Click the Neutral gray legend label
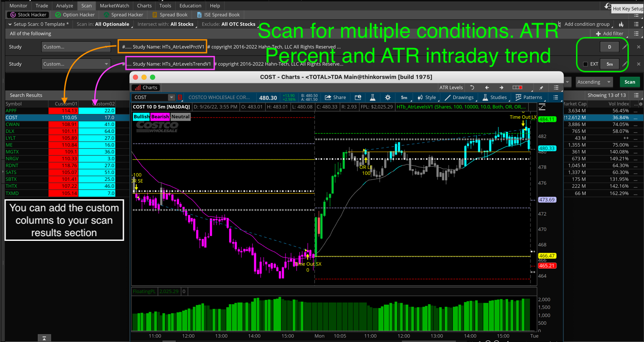This screenshot has height=342, width=644. click(x=180, y=117)
